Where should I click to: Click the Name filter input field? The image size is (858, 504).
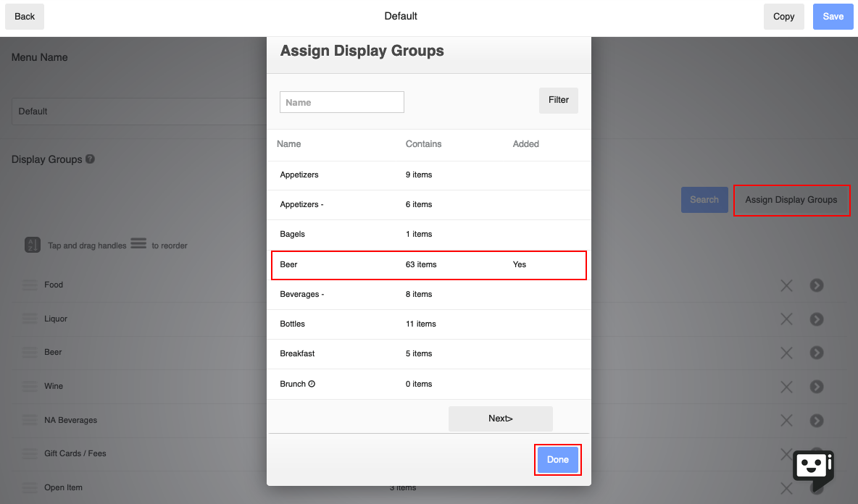pos(341,102)
